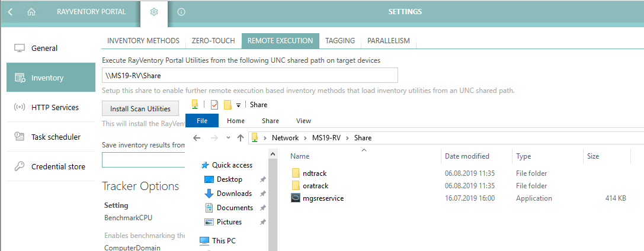Open Desktop in navigation pane
The height and width of the screenshot is (251, 644).
(x=229, y=179)
